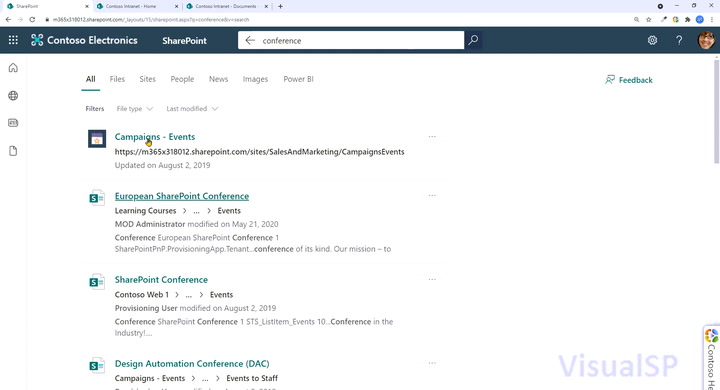Open Campaigns - Events result
This screenshot has width=720, height=390.
pos(155,137)
